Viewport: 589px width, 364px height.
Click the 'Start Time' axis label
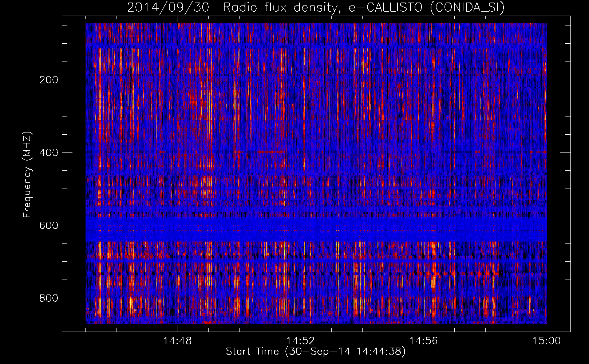[252, 352]
